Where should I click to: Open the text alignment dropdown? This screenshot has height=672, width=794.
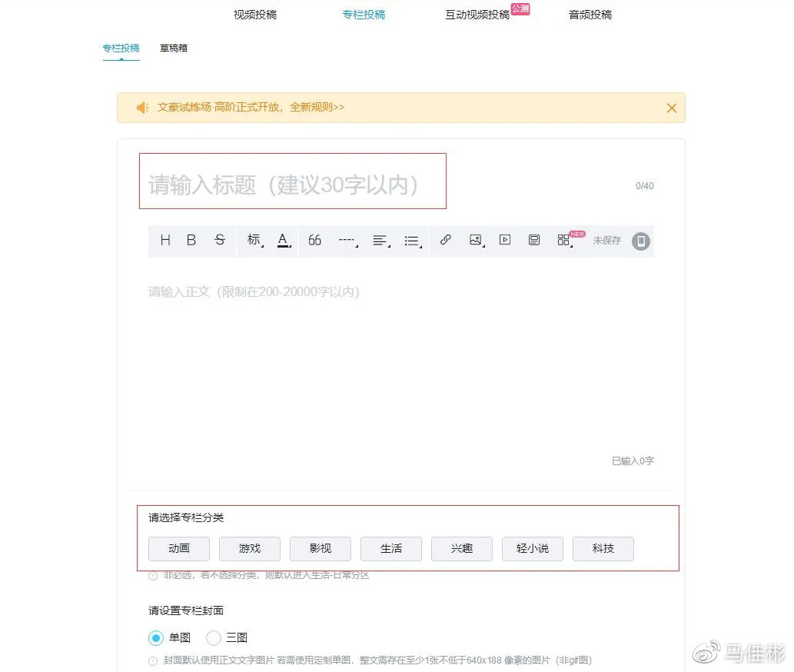click(x=380, y=240)
